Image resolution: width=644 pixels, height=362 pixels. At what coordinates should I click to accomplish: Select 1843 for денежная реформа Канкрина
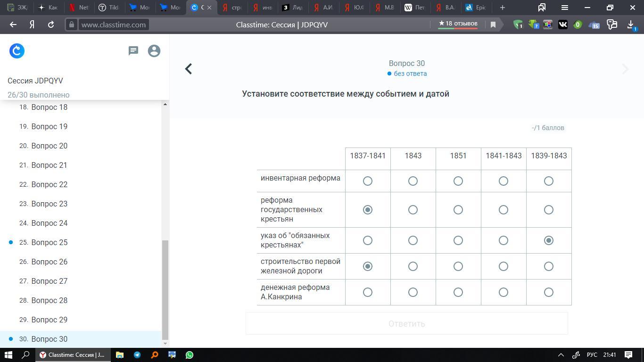[413, 292]
